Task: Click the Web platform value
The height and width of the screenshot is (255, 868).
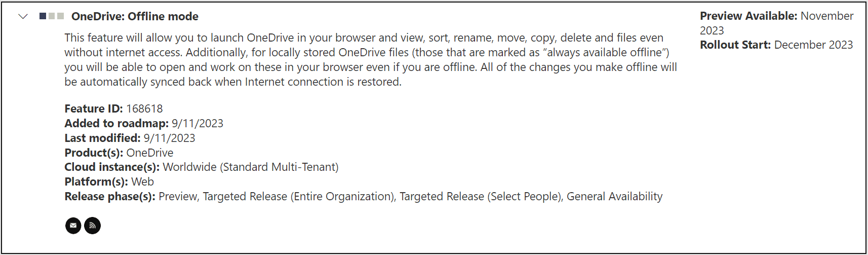Action: pyautogui.click(x=142, y=181)
